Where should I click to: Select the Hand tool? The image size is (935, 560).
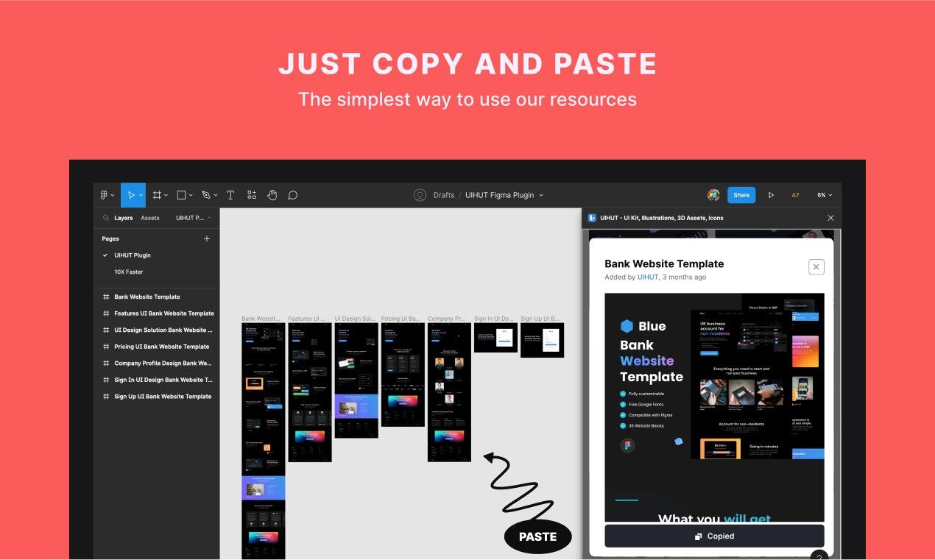click(x=272, y=195)
